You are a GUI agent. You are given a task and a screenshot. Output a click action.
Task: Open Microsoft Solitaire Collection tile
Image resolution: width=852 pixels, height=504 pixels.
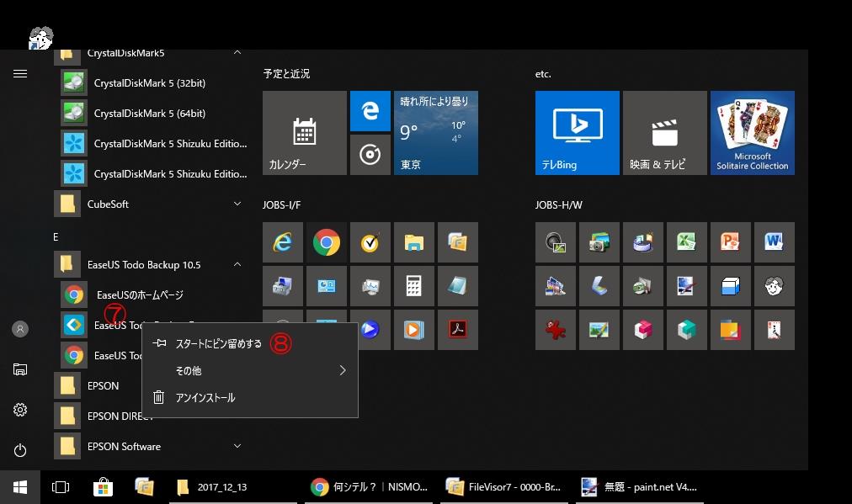[x=753, y=133]
